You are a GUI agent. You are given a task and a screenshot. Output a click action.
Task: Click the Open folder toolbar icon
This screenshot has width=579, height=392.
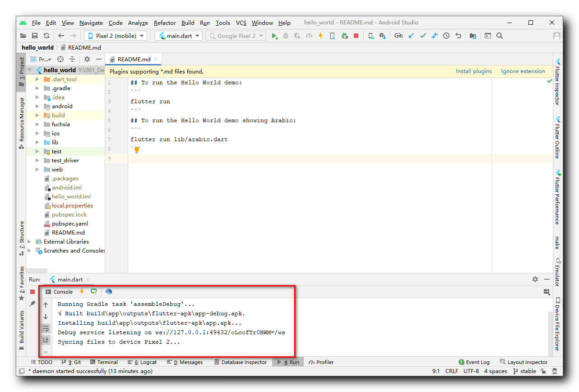(x=23, y=36)
